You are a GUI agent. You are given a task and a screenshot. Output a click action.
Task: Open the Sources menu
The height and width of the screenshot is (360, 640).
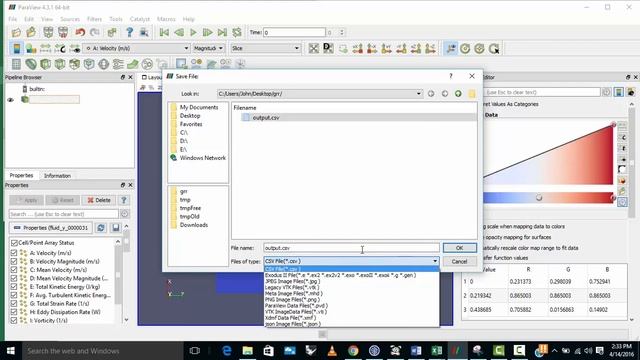(x=70, y=19)
